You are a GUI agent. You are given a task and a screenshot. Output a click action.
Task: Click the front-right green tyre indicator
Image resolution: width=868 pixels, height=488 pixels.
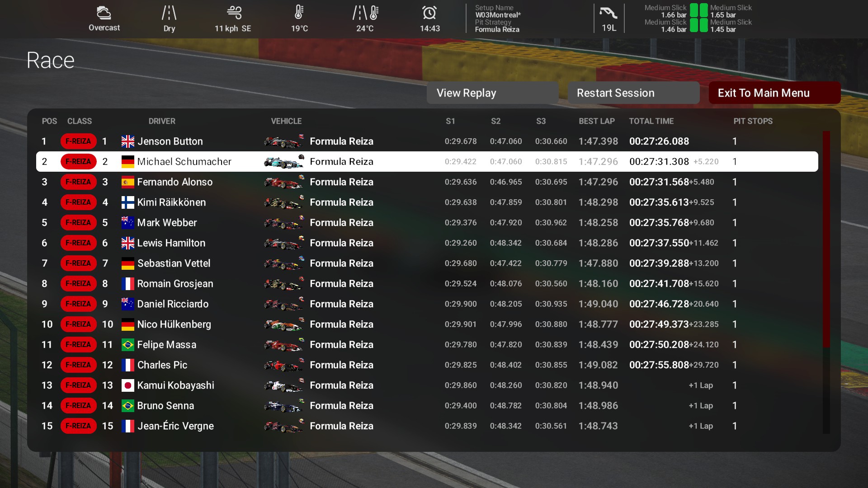pyautogui.click(x=704, y=10)
